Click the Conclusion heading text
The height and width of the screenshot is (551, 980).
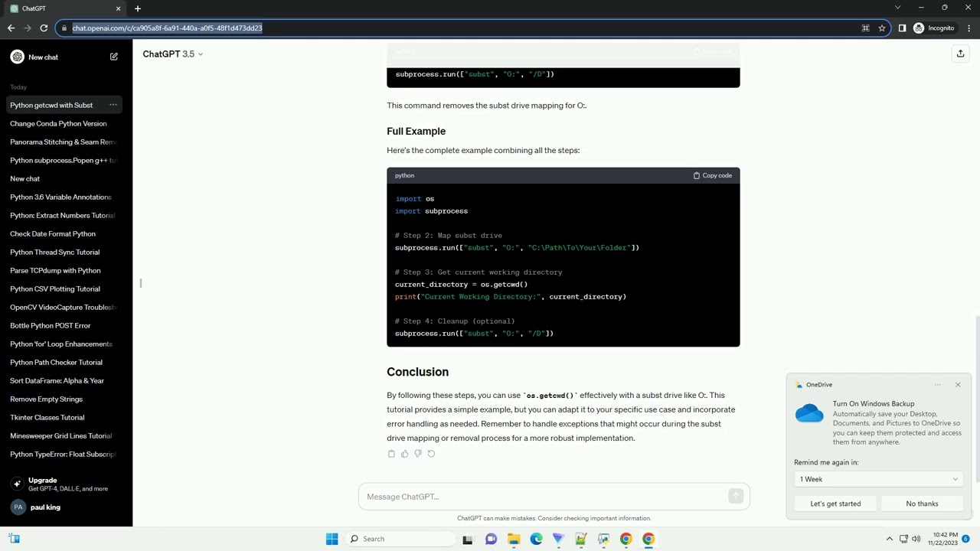pos(417,372)
